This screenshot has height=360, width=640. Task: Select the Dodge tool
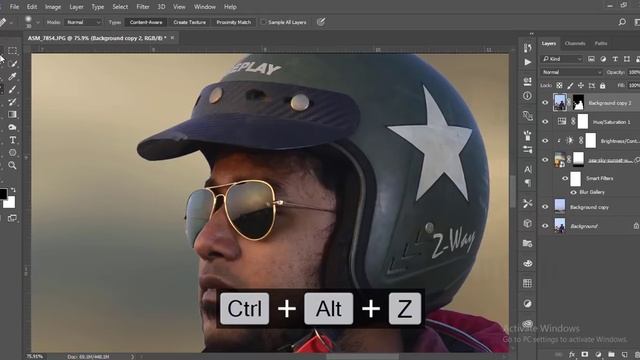13,127
